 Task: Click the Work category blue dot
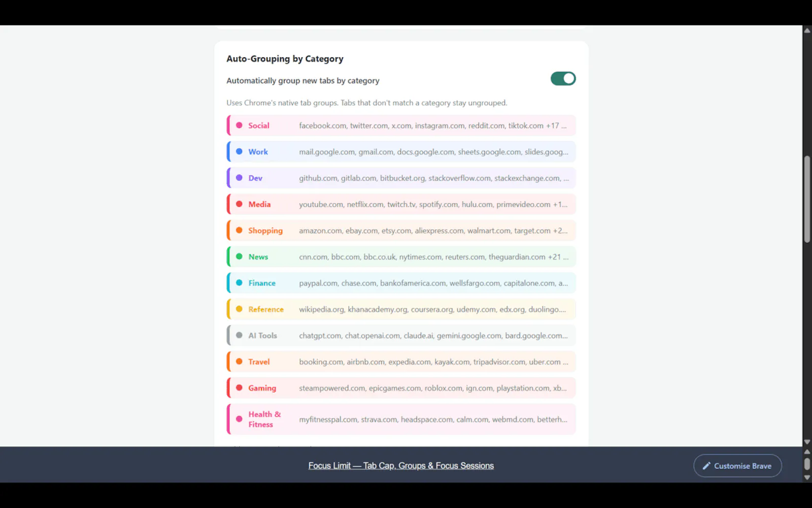239,151
